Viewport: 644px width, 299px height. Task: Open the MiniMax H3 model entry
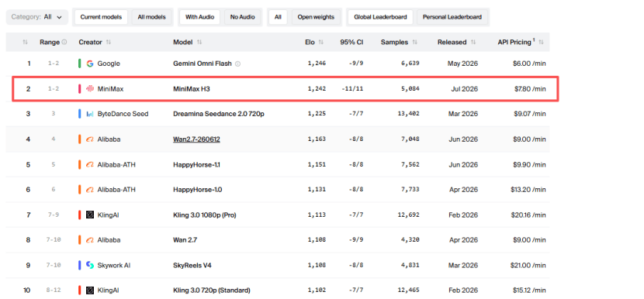(192, 88)
